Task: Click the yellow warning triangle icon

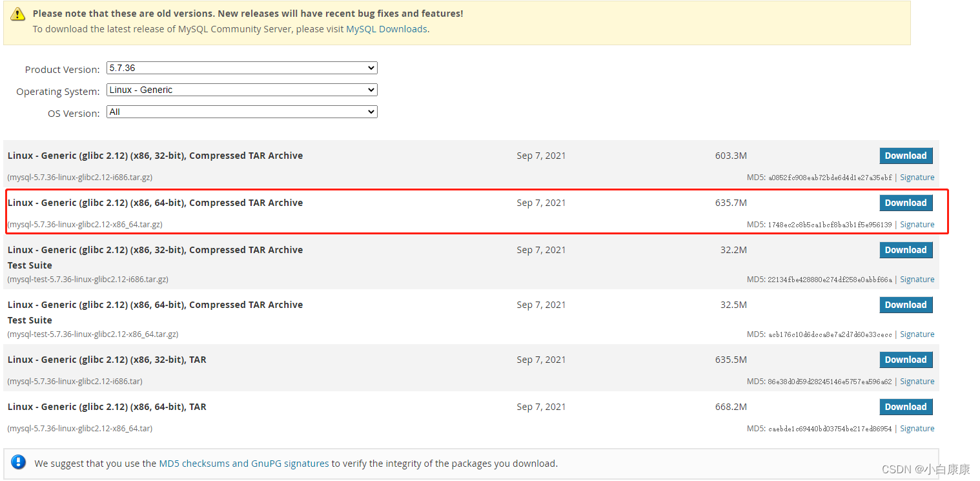Action: point(19,14)
